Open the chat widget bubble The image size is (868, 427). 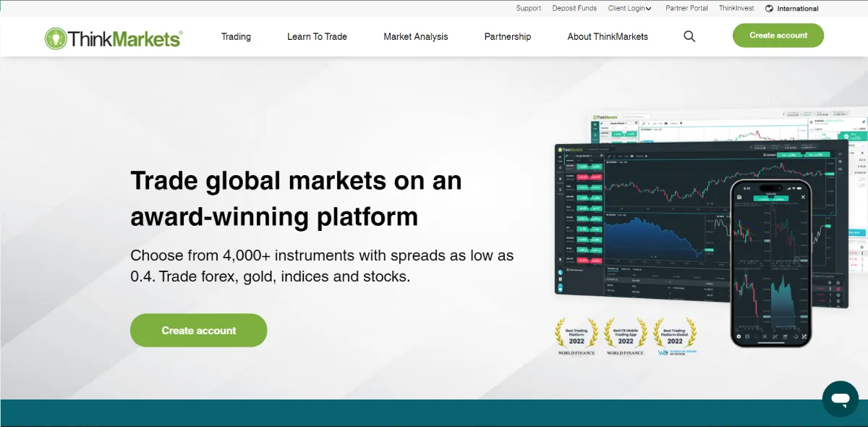pyautogui.click(x=840, y=399)
